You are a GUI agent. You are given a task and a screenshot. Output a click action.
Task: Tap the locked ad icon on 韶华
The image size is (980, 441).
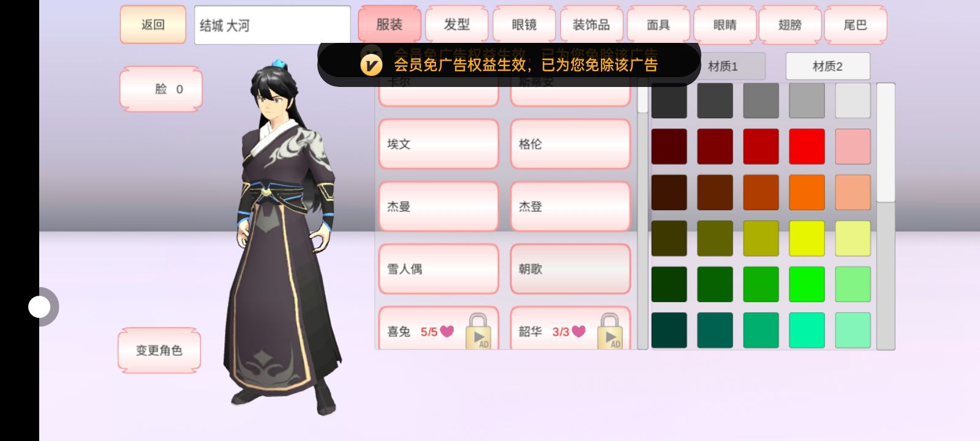609,331
